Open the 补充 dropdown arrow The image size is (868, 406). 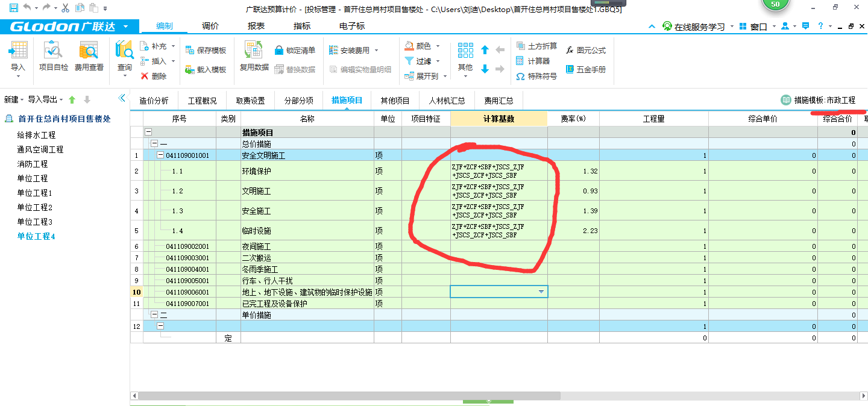click(173, 46)
